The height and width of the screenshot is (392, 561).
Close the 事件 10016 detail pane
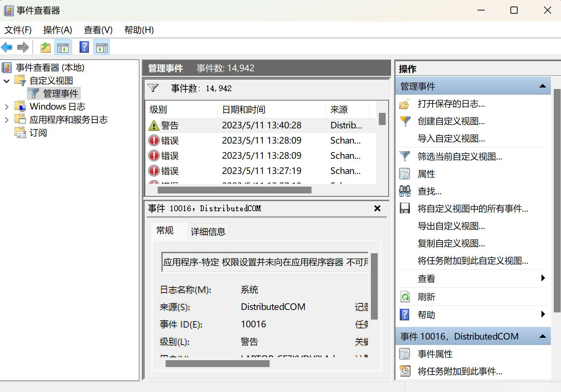[377, 208]
